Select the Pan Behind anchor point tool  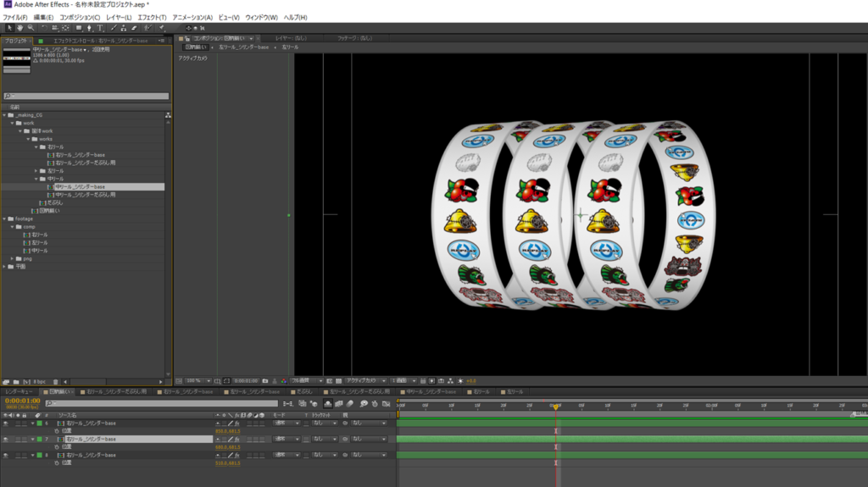[66, 28]
